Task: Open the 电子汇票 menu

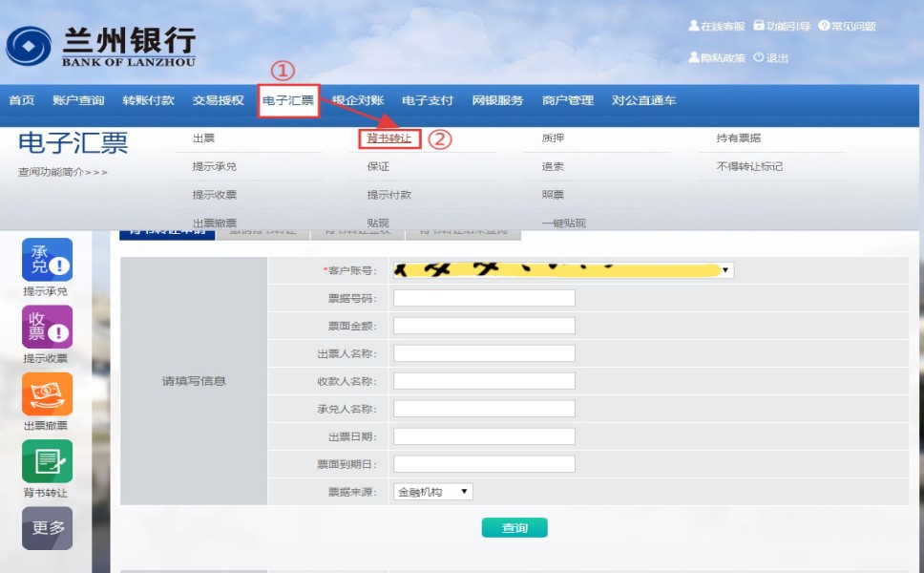Action: click(x=288, y=101)
